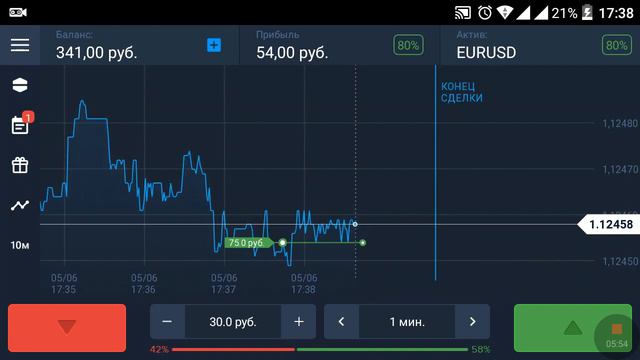
Task: Select the 10м timeframe button
Action: tap(20, 245)
